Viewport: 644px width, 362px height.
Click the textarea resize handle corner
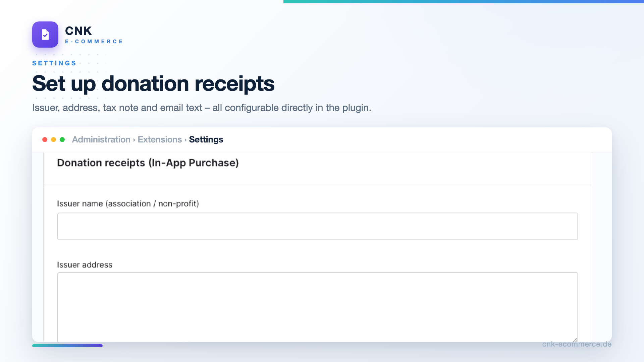[x=575, y=340]
